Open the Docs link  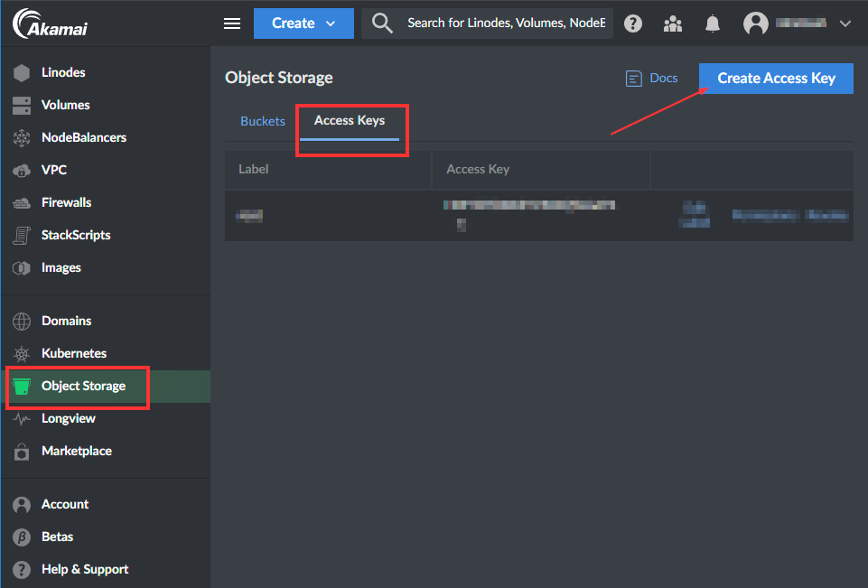coord(663,78)
